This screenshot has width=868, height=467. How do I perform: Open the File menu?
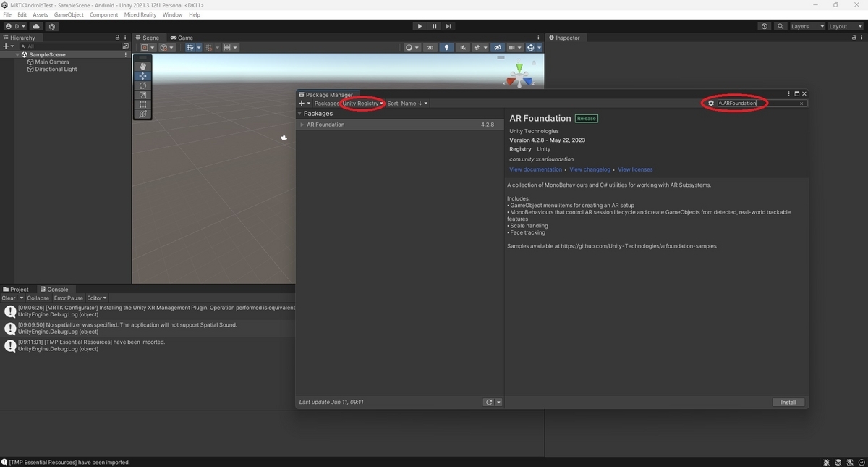point(7,14)
